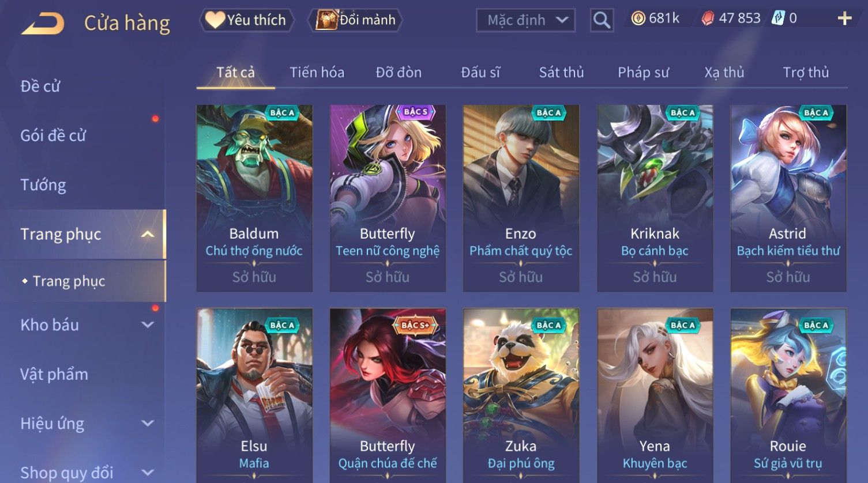
Task: Switch to the Pháp sư tab
Action: coord(643,72)
